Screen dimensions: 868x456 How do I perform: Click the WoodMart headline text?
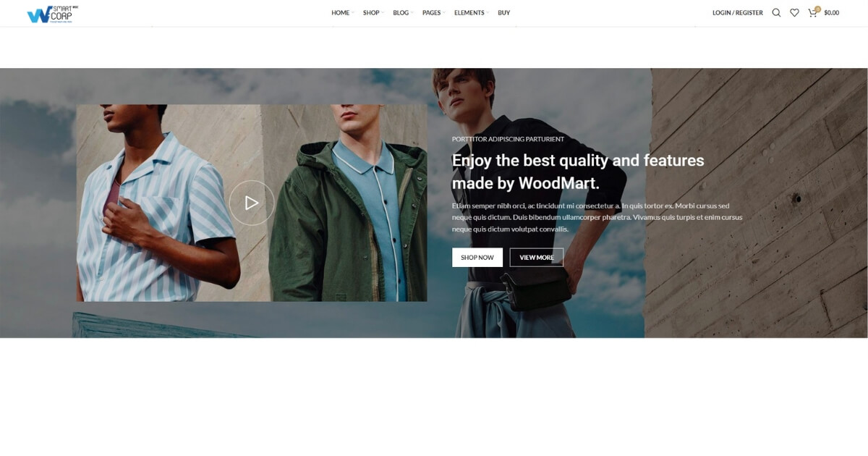coord(578,172)
